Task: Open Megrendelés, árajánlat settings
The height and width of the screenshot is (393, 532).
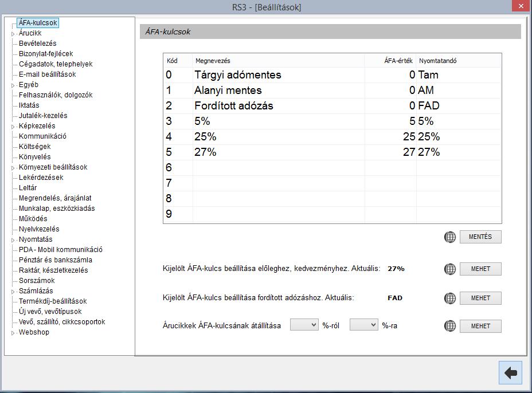Action: 55,198
